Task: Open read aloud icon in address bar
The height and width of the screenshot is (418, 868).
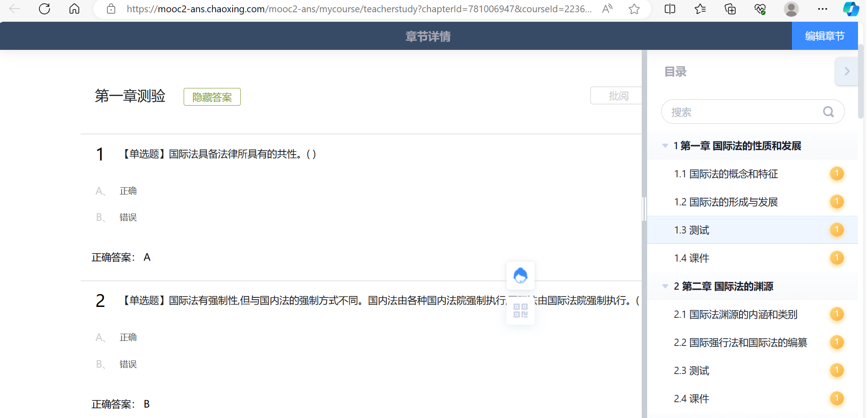Action: tap(607, 9)
